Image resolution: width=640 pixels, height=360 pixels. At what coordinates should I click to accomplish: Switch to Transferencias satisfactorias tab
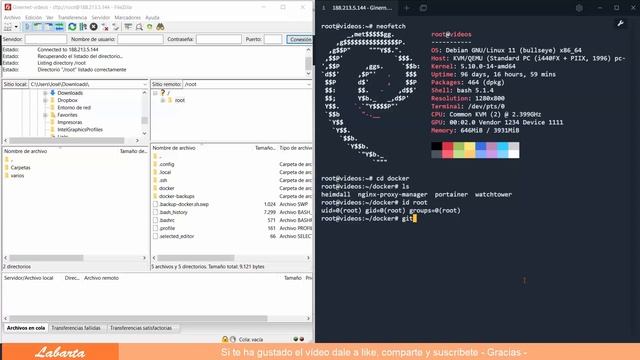coord(141,328)
